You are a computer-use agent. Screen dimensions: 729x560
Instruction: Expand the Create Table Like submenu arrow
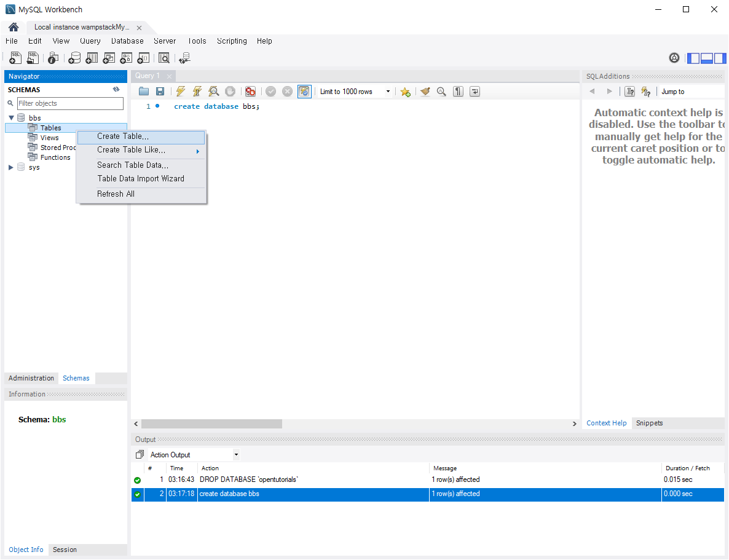click(198, 151)
